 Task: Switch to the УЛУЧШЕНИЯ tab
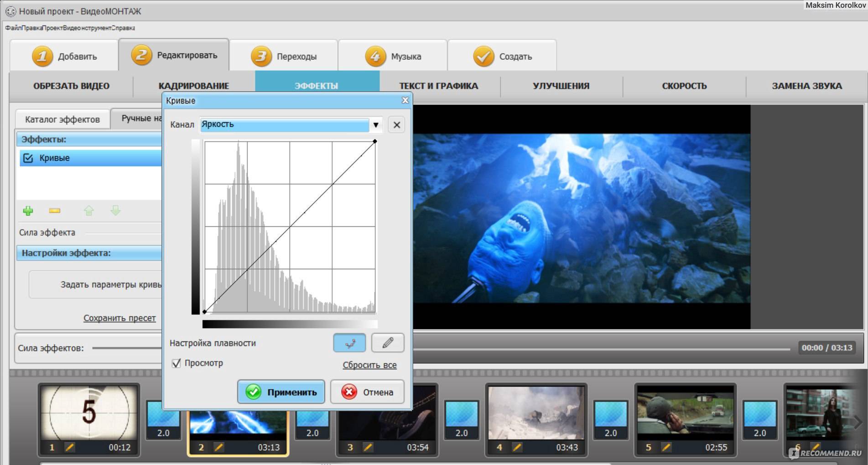(x=561, y=86)
